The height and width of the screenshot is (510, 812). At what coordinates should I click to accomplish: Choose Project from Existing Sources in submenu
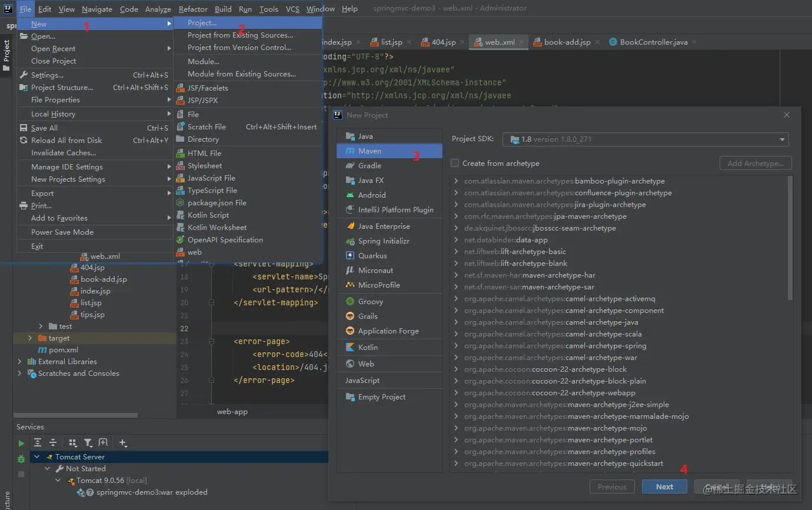(240, 35)
